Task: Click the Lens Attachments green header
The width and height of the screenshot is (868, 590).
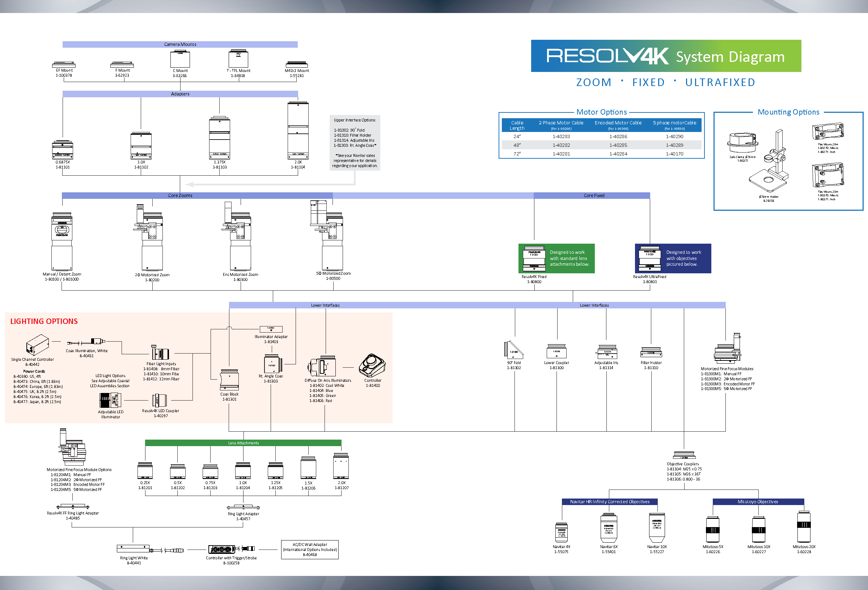Action: [x=243, y=443]
